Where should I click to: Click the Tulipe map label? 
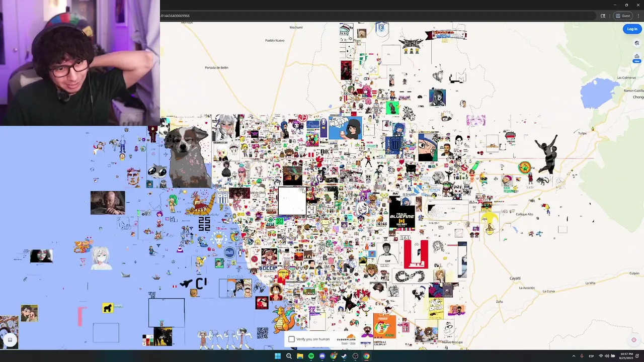click(x=582, y=133)
